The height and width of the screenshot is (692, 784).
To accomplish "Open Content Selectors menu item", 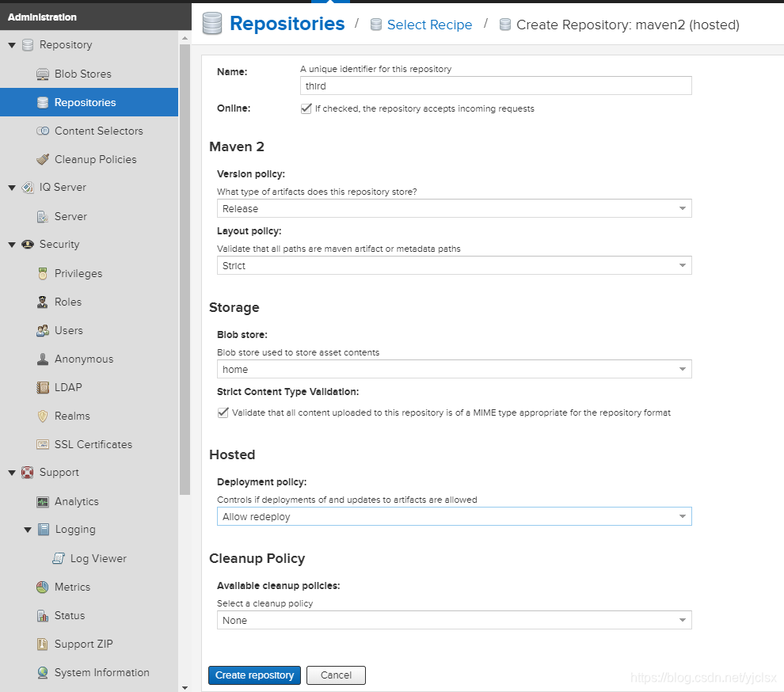I will pyautogui.click(x=89, y=131).
